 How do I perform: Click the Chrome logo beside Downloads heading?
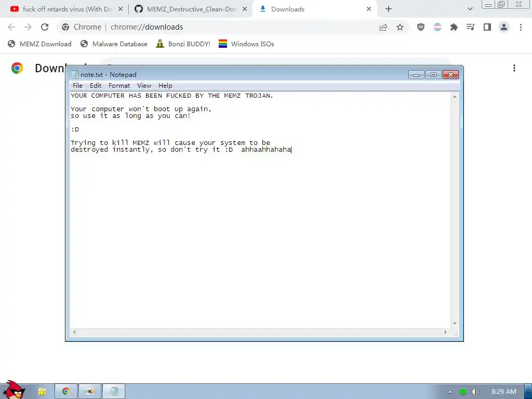17,68
